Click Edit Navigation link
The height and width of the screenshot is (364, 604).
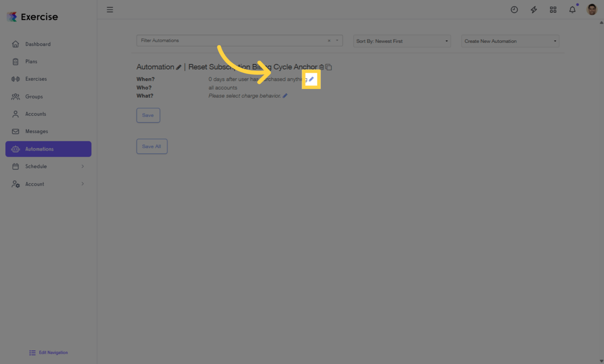pos(48,353)
